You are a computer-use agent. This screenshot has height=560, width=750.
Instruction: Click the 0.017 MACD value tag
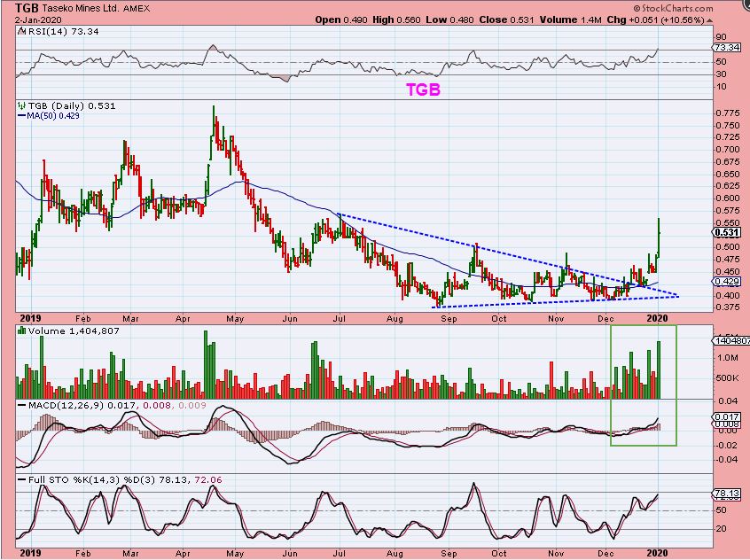tap(727, 417)
